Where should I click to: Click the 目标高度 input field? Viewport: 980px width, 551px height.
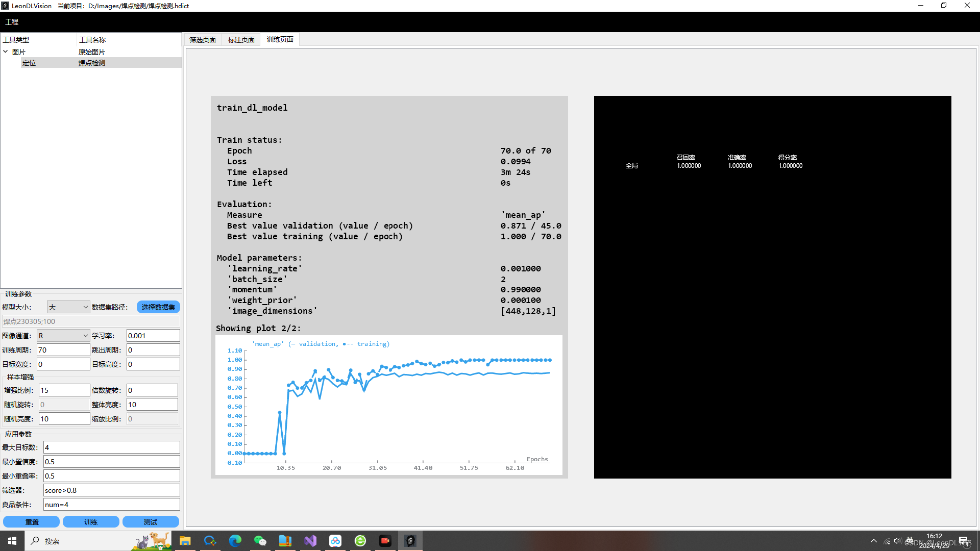click(153, 364)
